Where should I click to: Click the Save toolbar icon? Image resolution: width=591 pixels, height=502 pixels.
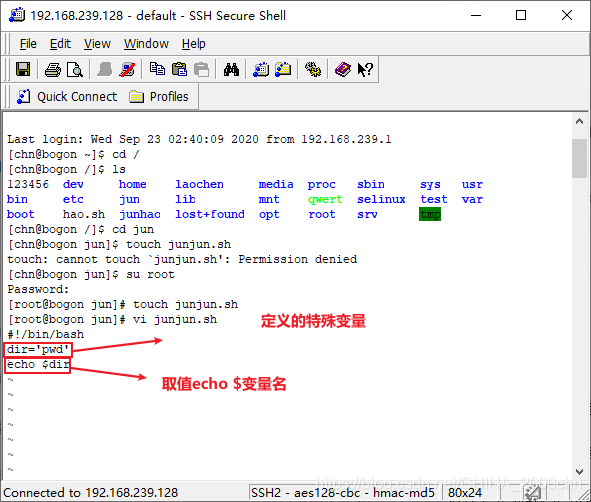pyautogui.click(x=23, y=69)
